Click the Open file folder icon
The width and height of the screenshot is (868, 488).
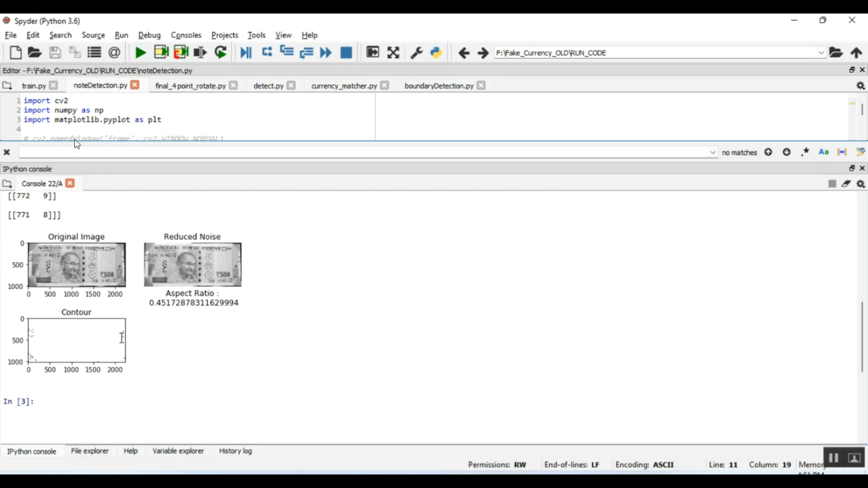point(35,53)
